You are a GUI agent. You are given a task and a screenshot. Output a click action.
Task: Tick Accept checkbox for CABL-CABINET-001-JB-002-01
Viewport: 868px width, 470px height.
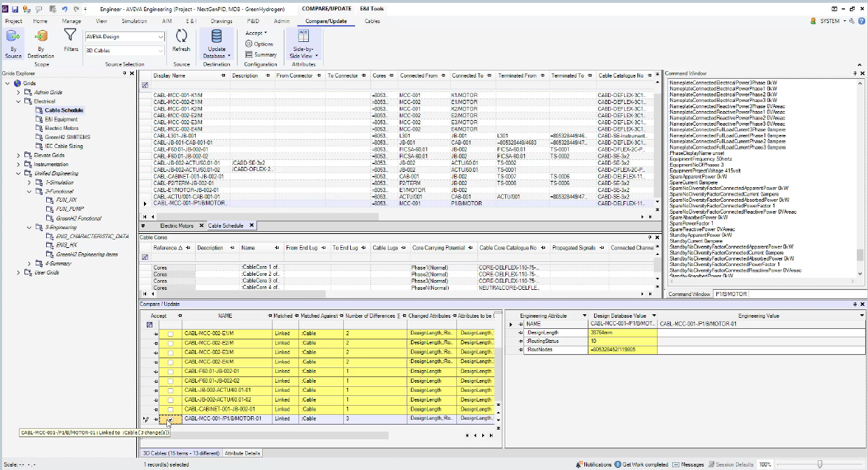[171, 409]
